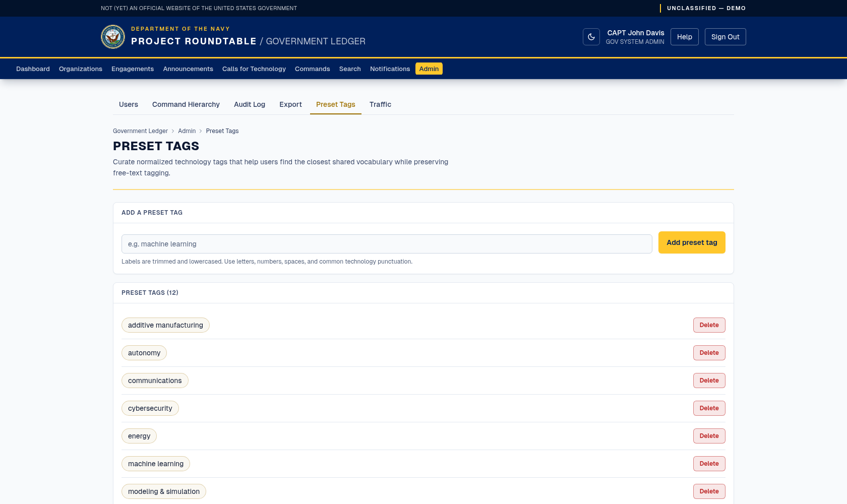
Task: Delete the additive manufacturing tag
Action: 709,325
